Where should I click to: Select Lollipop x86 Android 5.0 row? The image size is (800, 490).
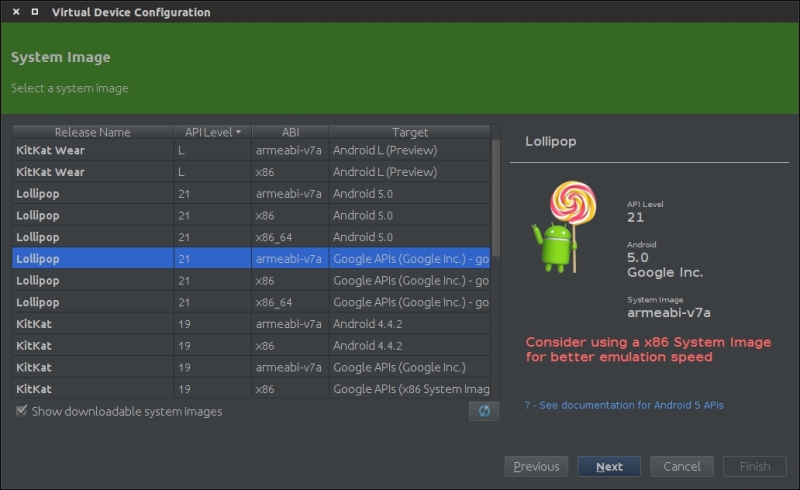point(251,215)
